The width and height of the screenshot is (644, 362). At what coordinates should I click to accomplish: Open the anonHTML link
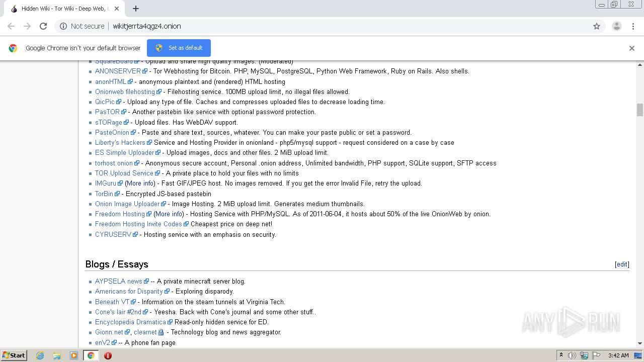pos(111,81)
